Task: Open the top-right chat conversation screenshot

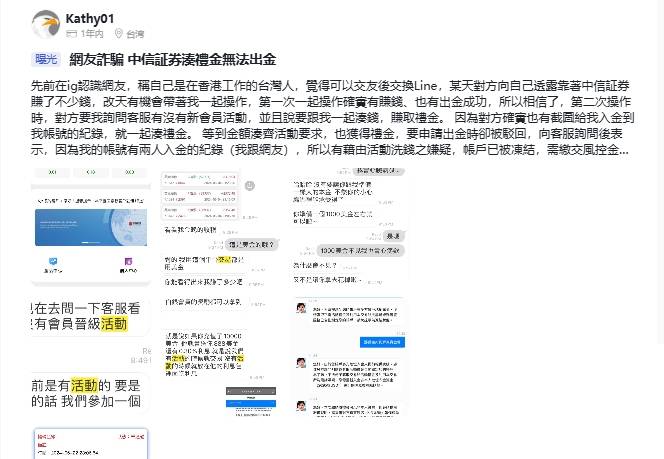Action: point(348,228)
